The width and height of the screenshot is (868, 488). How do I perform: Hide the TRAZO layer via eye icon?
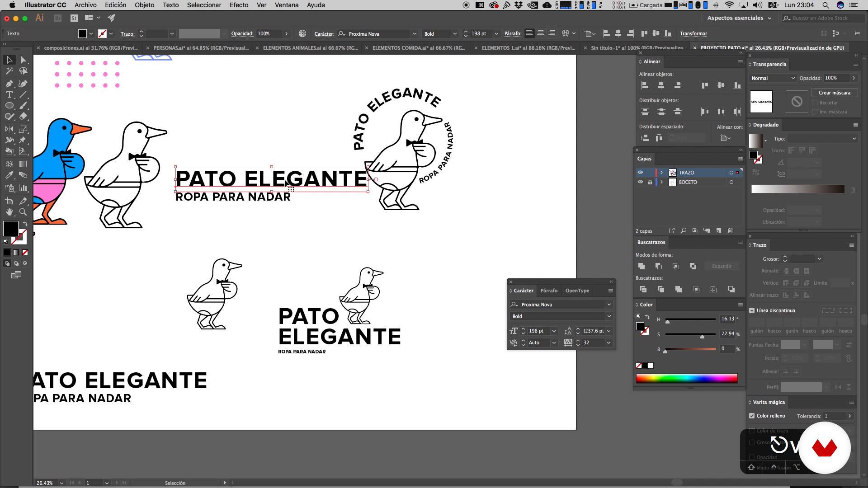point(640,173)
